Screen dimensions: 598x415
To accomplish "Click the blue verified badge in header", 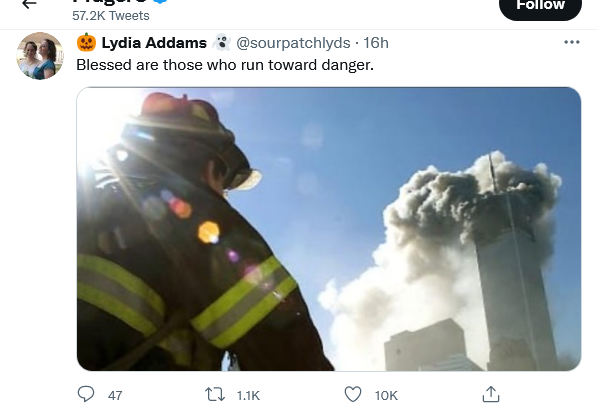I will click(161, 1).
